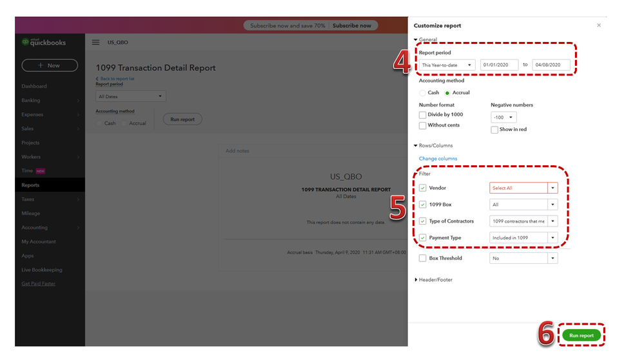Image resolution: width=644 pixels, height=353 pixels.
Task: Collapse the General section
Action: click(416, 39)
